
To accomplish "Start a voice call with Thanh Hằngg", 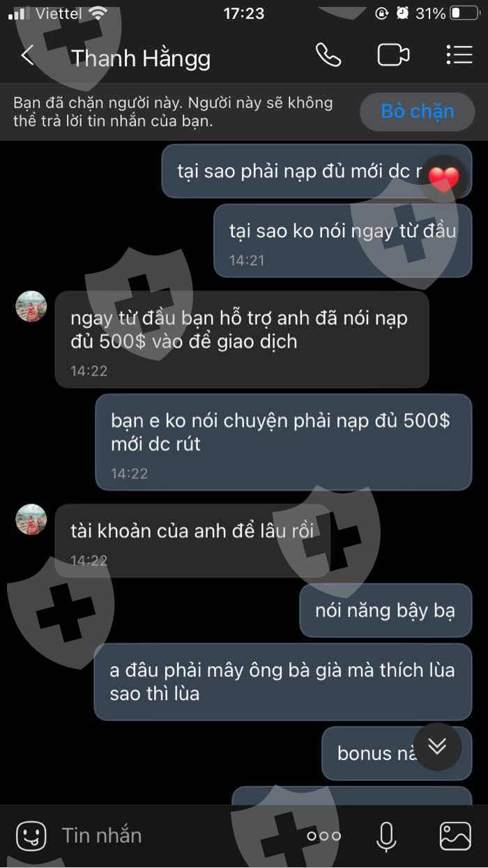I will (328, 55).
